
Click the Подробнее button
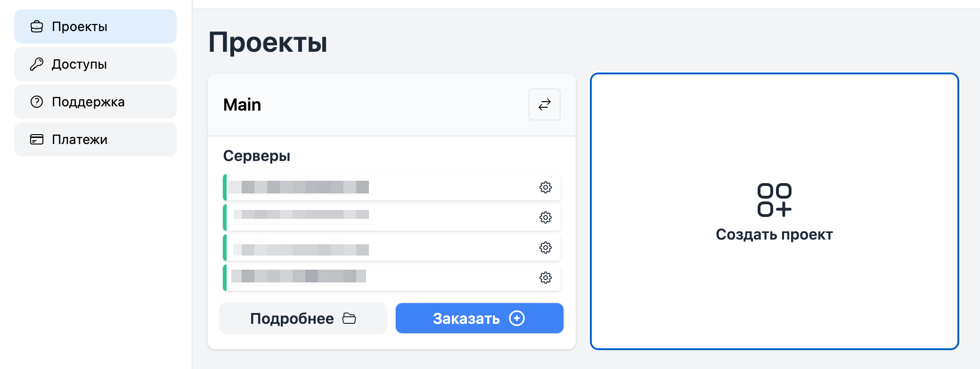pyautogui.click(x=303, y=318)
